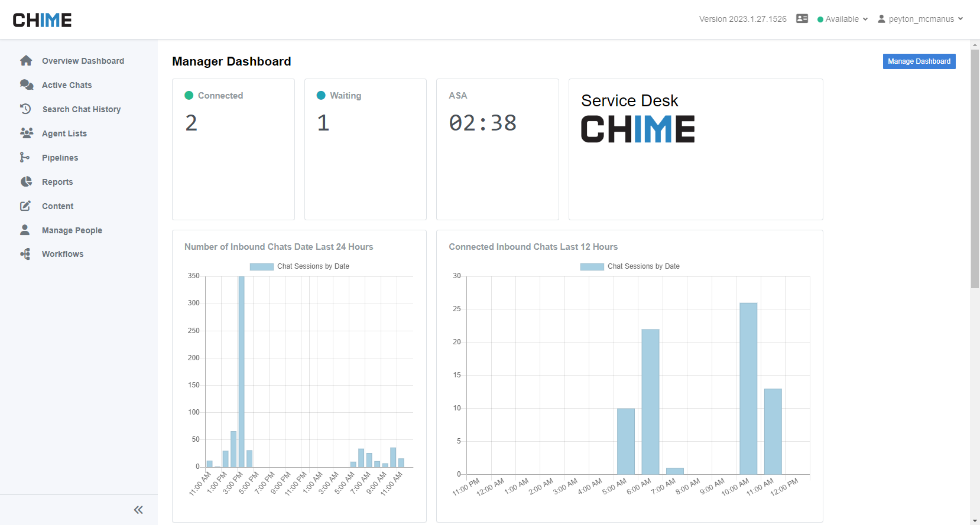Toggle Chat Sessions legend in 12 Hours chart
The height and width of the screenshot is (525, 980).
point(630,266)
